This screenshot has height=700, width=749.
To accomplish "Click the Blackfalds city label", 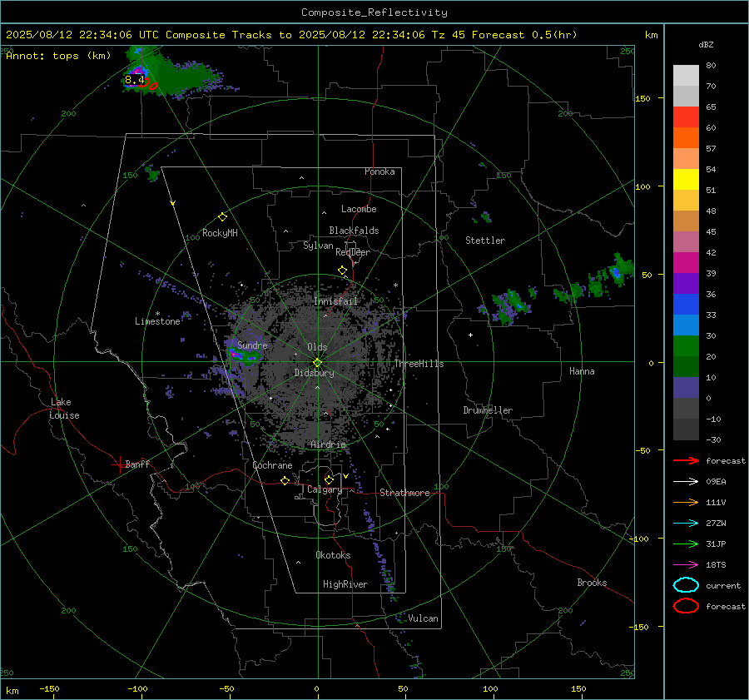I will 354,231.
